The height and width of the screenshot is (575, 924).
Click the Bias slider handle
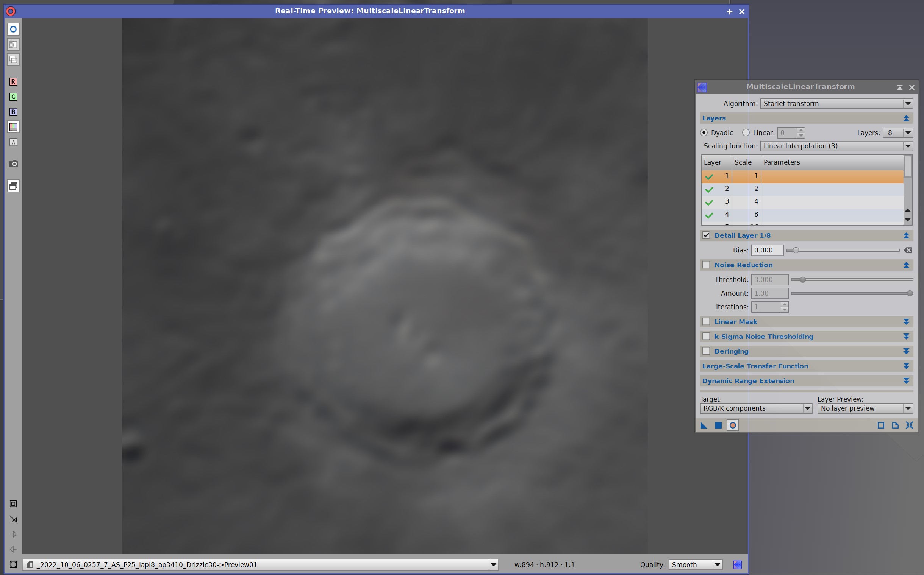[795, 250]
